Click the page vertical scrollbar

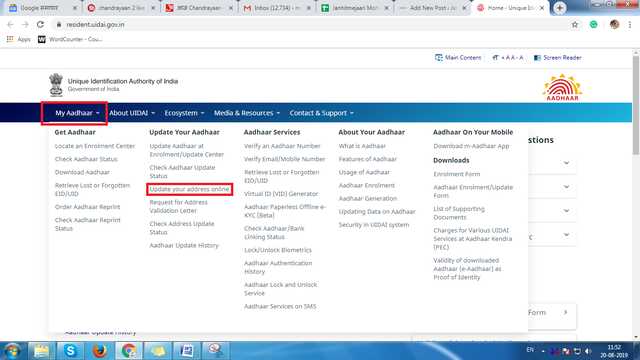coord(636,105)
